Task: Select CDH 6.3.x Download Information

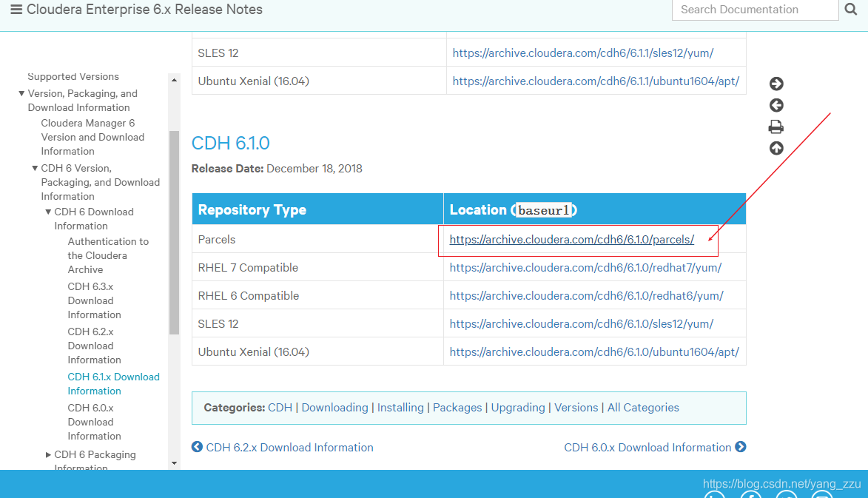Action: [x=94, y=300]
